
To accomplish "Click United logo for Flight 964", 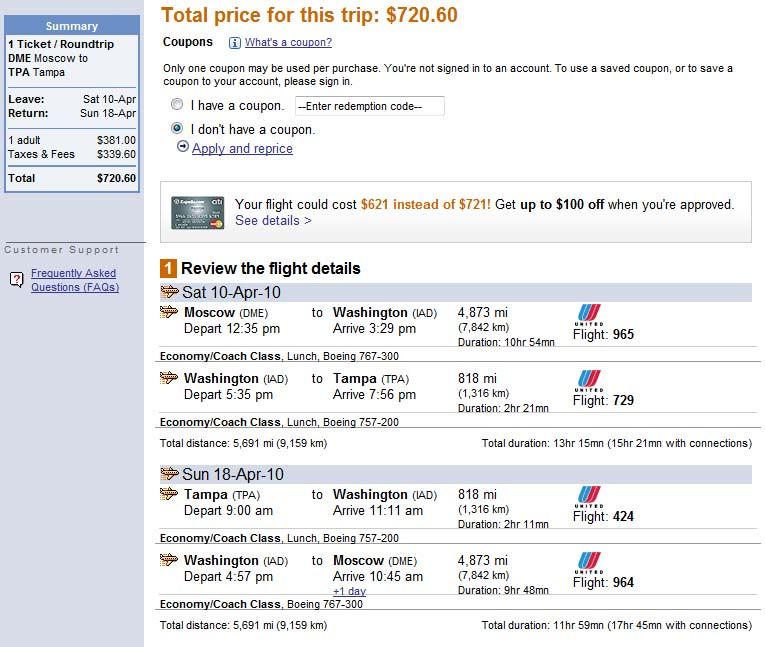I will coord(589,563).
